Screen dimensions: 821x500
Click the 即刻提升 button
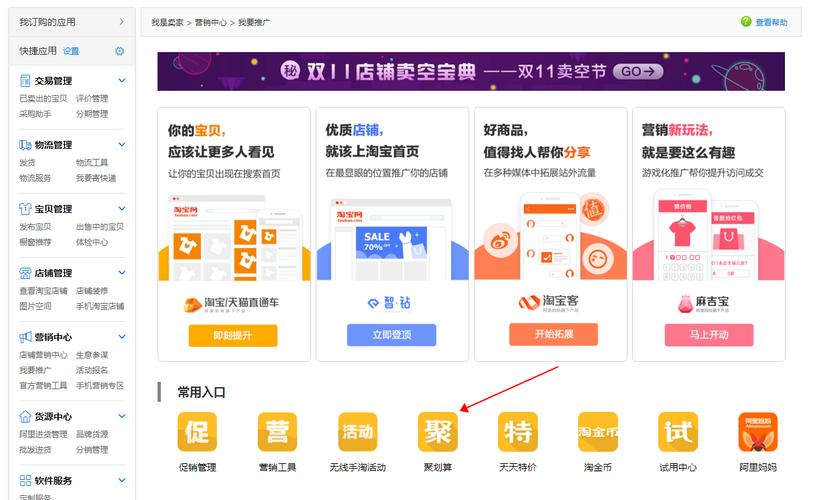233,336
